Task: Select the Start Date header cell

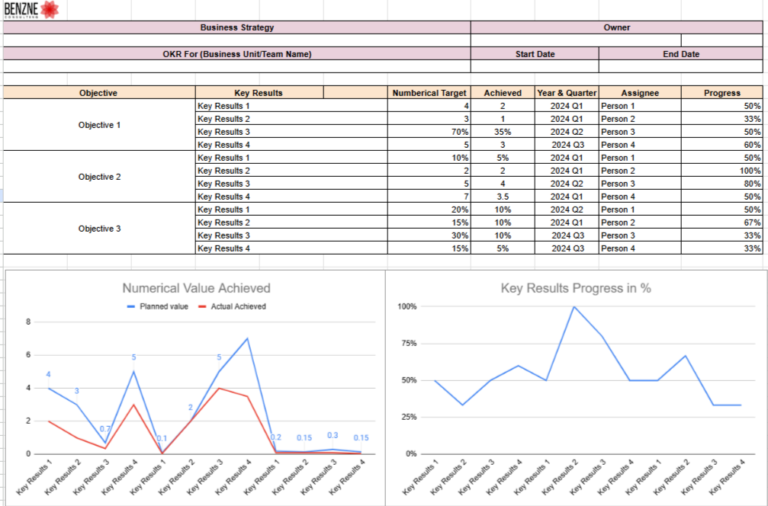Action: click(x=534, y=54)
